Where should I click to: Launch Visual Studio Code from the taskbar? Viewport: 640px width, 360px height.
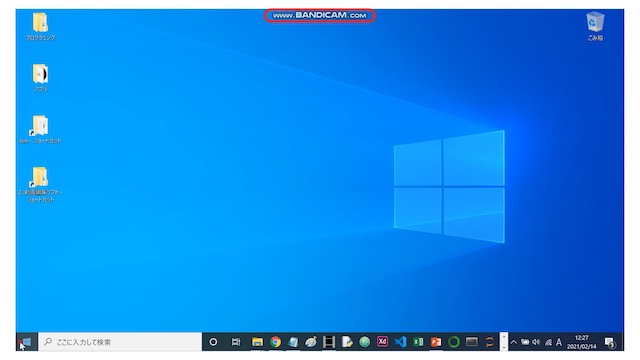400,342
